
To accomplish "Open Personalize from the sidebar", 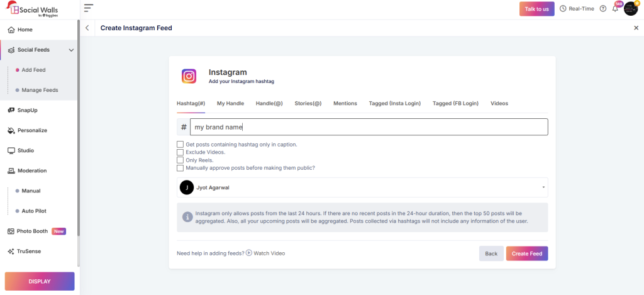I will point(31,130).
